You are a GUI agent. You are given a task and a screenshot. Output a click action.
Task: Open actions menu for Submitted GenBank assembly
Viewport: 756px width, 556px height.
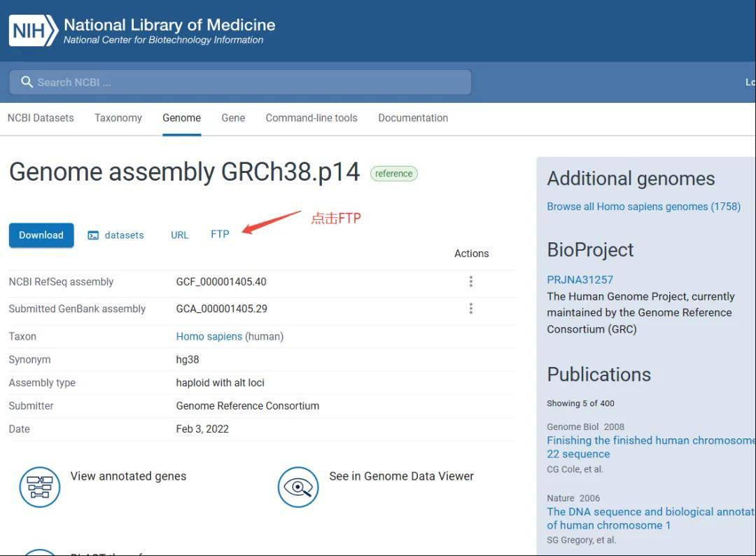tap(470, 309)
